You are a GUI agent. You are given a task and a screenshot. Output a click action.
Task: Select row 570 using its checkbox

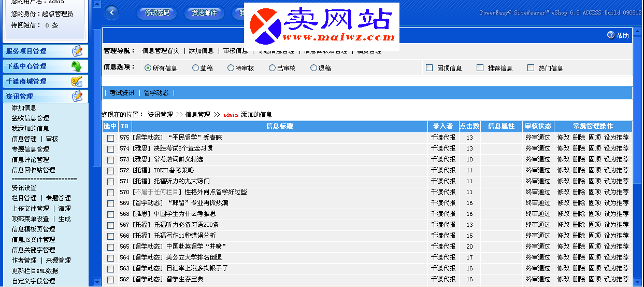(x=110, y=193)
